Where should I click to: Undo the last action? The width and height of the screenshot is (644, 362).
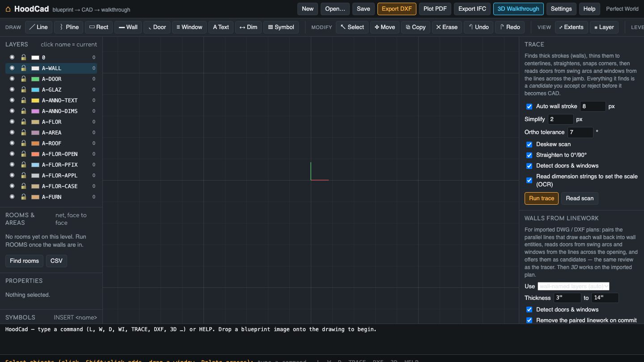point(479,27)
